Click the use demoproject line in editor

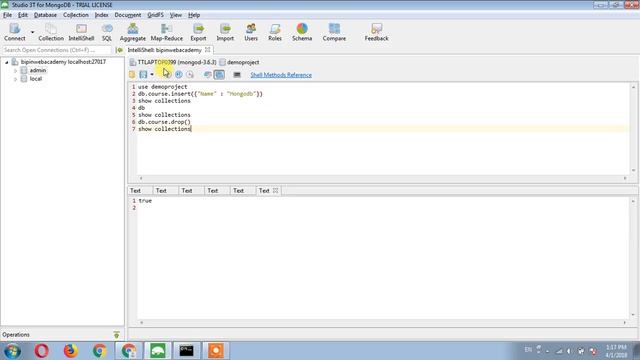point(162,87)
